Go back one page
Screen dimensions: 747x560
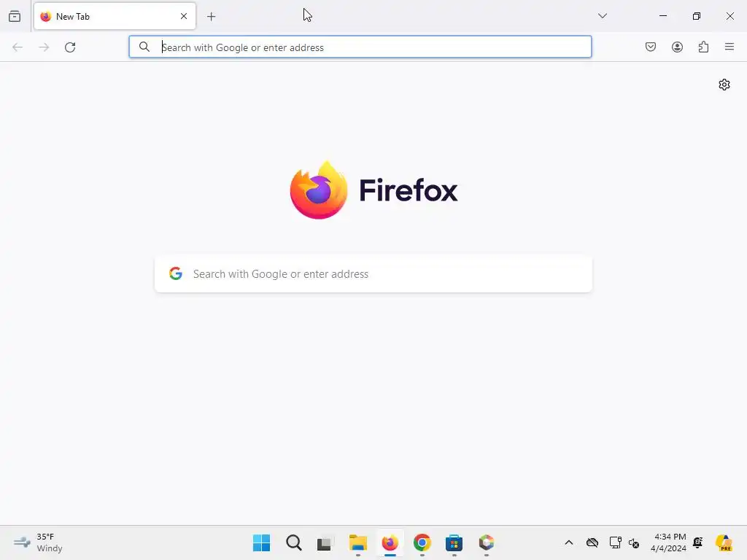pos(18,47)
